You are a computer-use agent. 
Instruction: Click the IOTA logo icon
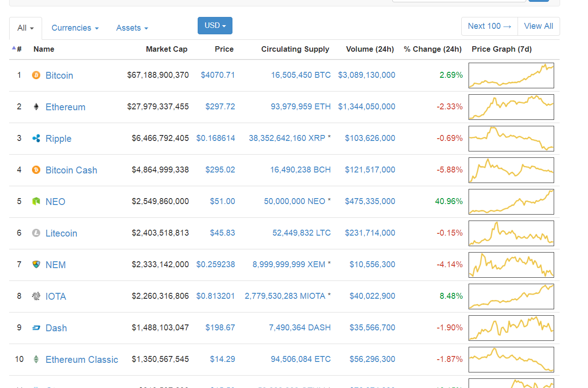click(x=36, y=296)
